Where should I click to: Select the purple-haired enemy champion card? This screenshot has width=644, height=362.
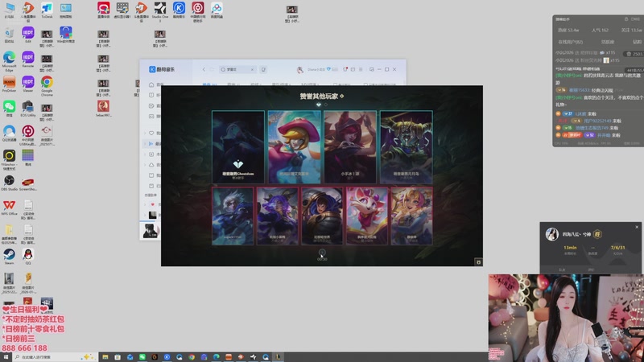(x=278, y=216)
